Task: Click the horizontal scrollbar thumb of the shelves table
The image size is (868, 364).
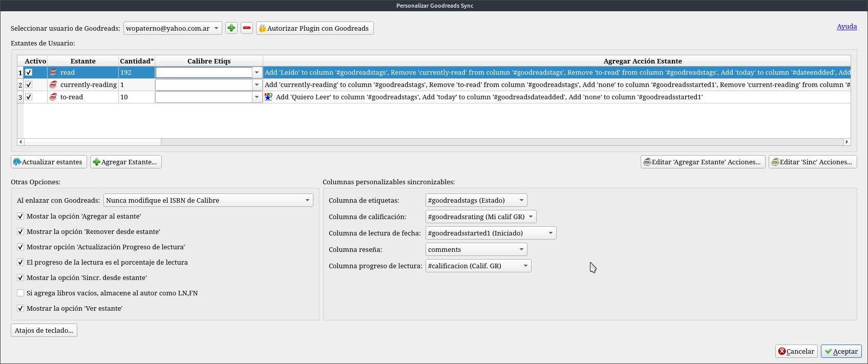Action: coord(92,142)
